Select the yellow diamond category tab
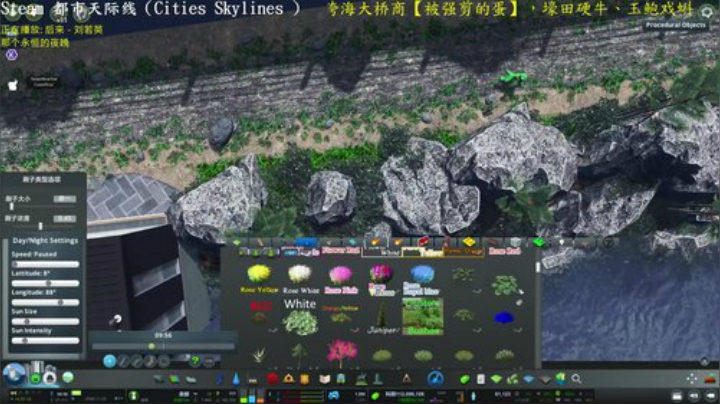This screenshot has height=404, width=720. tap(468, 241)
